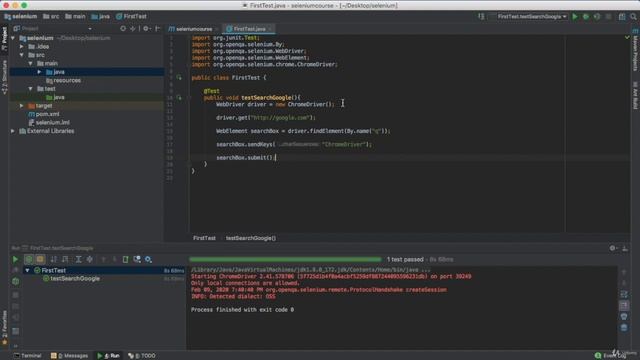Toggle scroll to end icon in console

click(x=624, y=305)
